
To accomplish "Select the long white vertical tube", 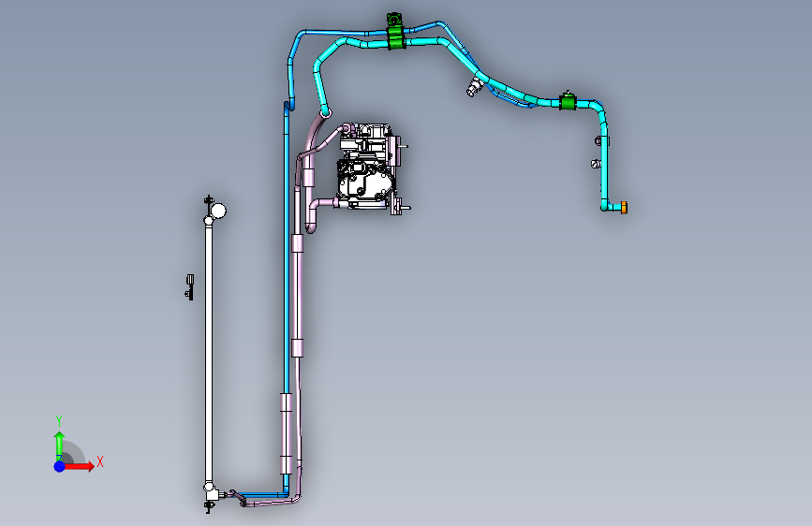I will (209, 353).
